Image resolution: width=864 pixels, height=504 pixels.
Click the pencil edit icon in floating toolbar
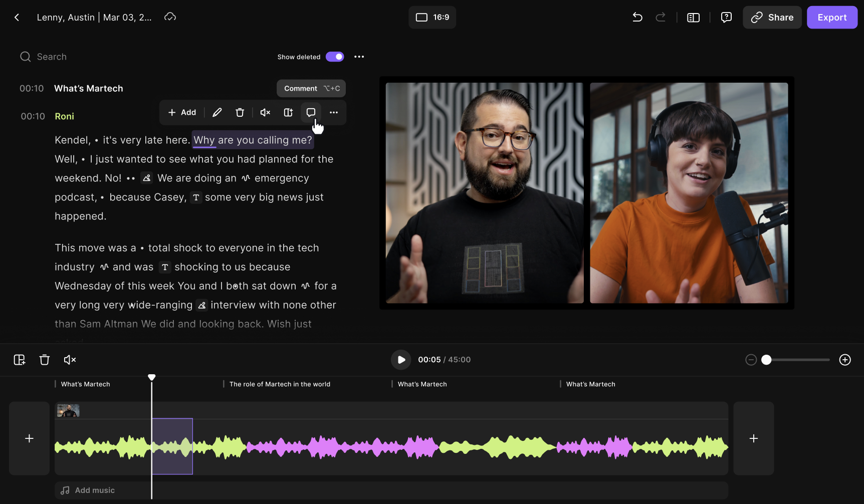pyautogui.click(x=217, y=113)
